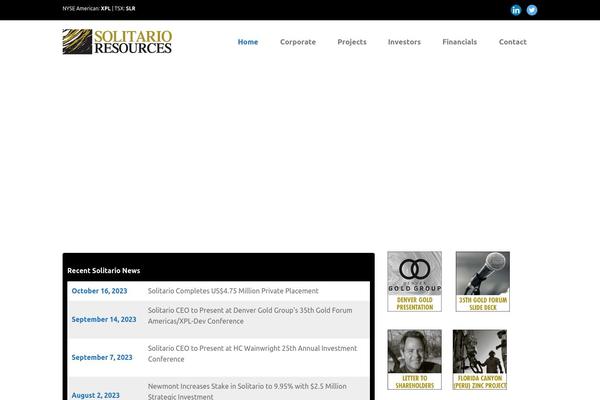The height and width of the screenshot is (400, 600).
Task: Open the Projects menu
Action: tap(352, 42)
